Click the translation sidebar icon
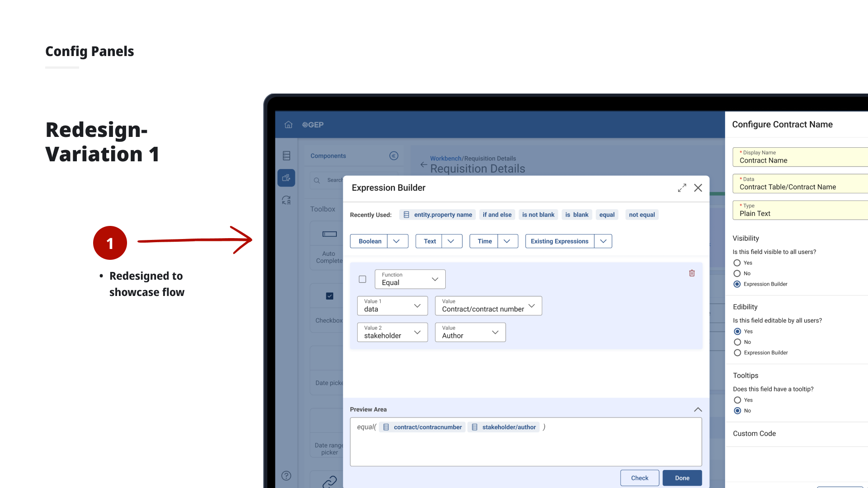 [x=286, y=200]
